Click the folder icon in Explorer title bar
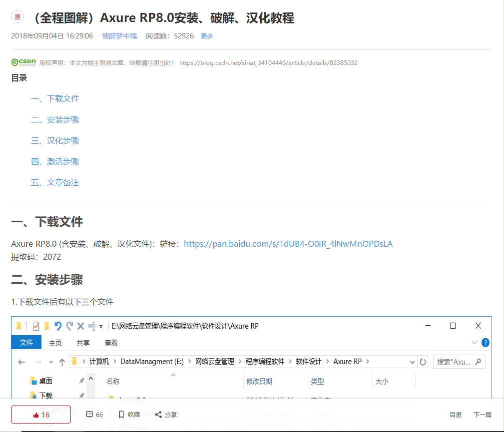 (19, 326)
